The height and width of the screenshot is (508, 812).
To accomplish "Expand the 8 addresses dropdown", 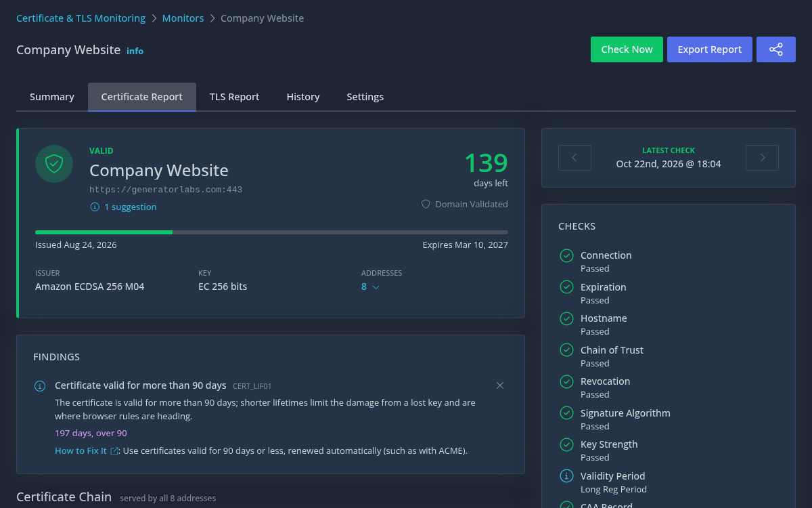I will point(370,287).
